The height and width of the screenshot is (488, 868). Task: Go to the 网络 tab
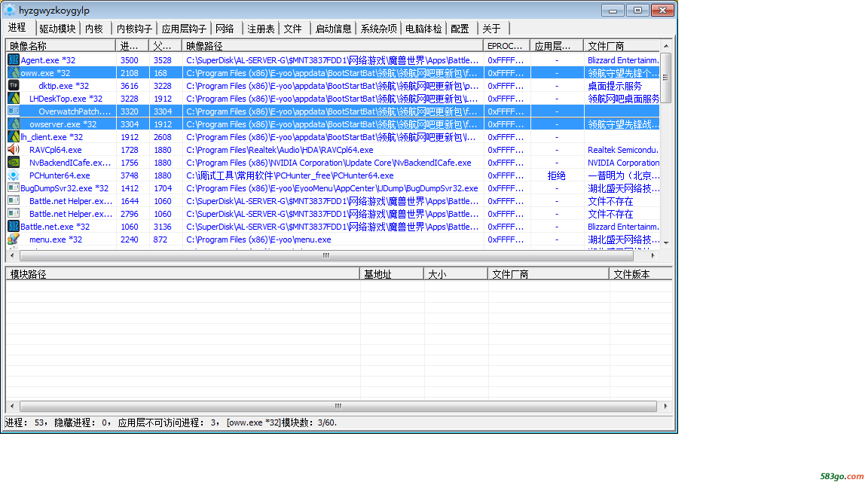point(225,29)
